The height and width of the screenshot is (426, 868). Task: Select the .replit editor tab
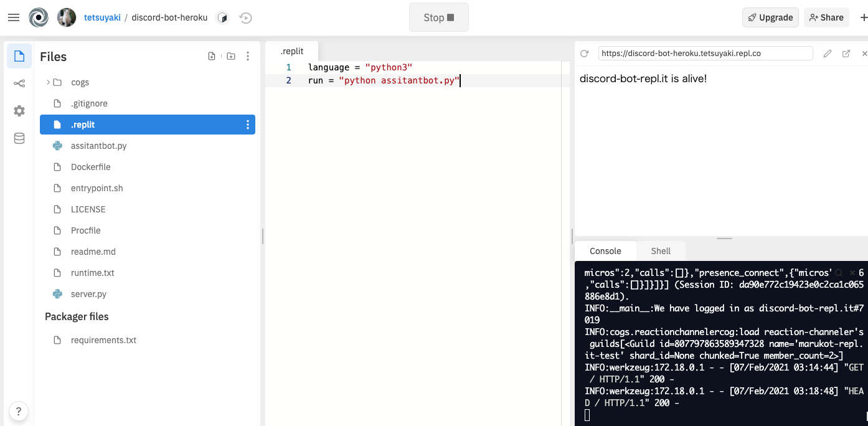point(292,51)
